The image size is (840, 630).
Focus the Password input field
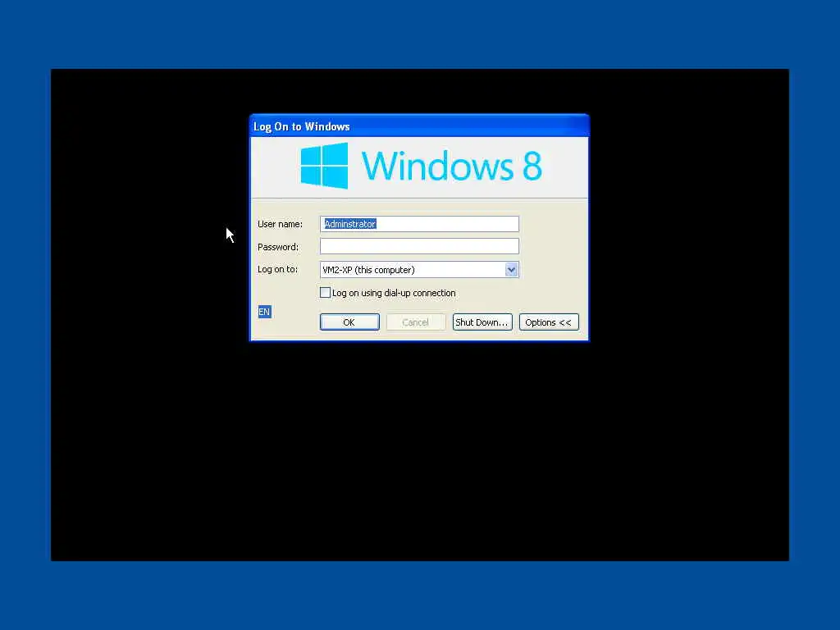pyautogui.click(x=419, y=246)
